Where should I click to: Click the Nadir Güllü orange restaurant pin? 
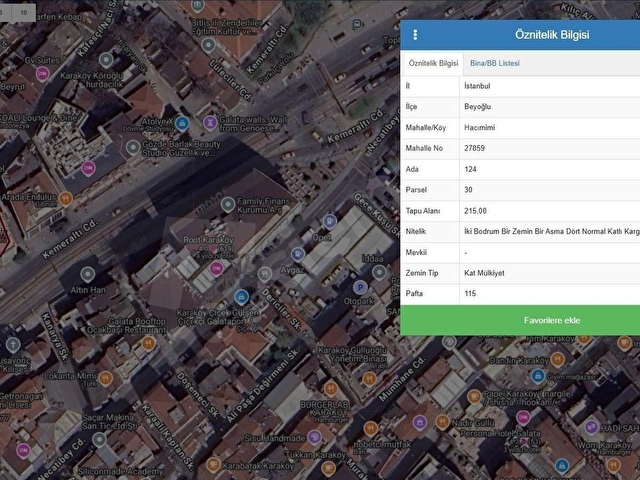click(442, 422)
